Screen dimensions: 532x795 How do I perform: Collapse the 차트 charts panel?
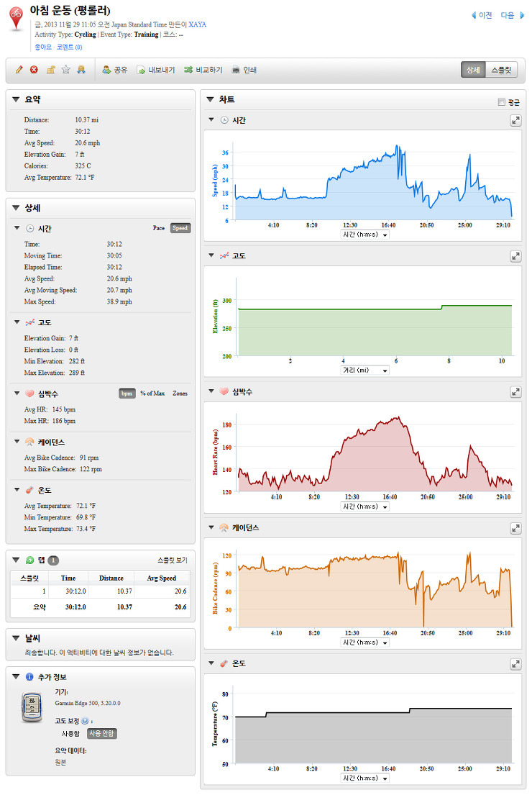point(210,100)
